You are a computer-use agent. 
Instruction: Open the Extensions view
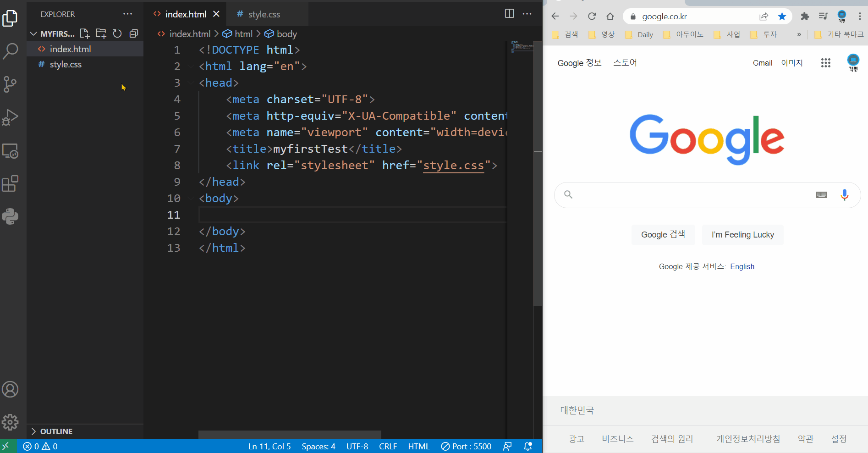[x=10, y=183]
